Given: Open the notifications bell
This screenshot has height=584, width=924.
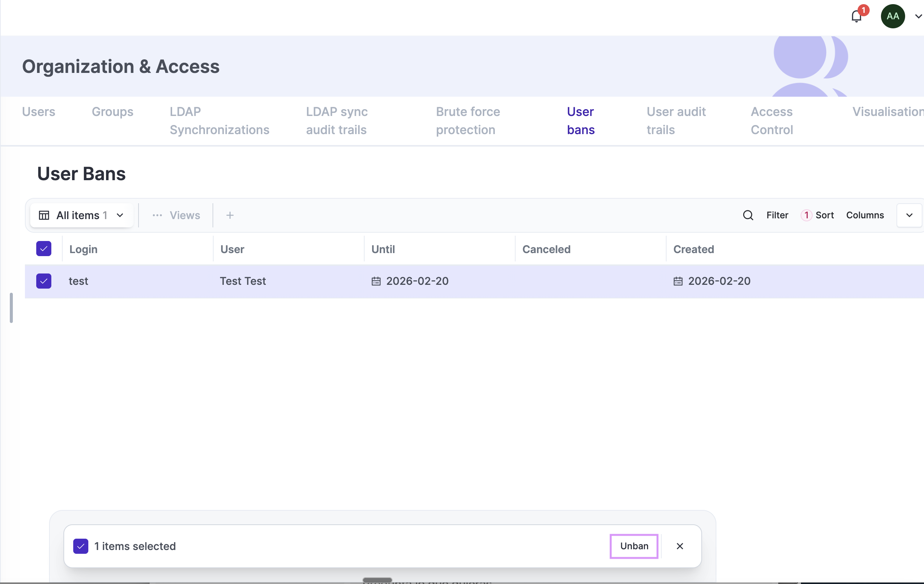Looking at the screenshot, I should [856, 17].
